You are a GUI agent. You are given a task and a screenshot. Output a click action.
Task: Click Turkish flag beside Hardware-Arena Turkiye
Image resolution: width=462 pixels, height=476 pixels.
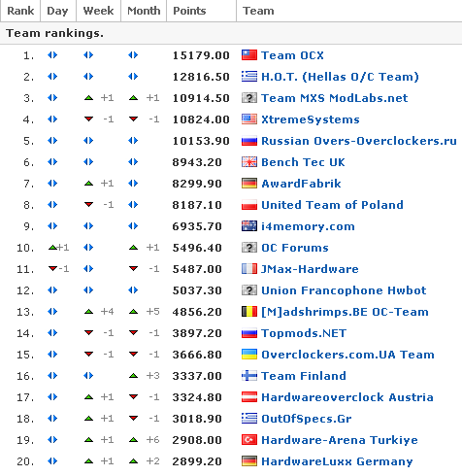249,440
